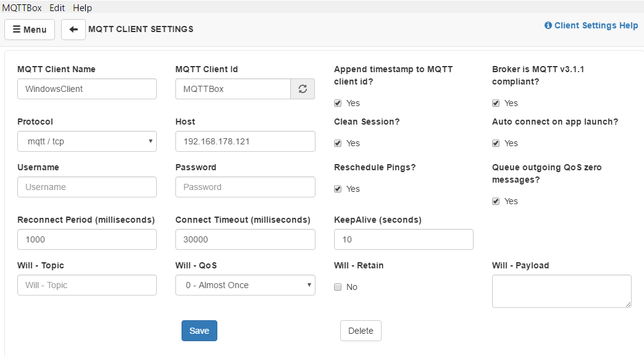Click the Clean Session? label
This screenshot has width=644, height=356.
coord(367,122)
